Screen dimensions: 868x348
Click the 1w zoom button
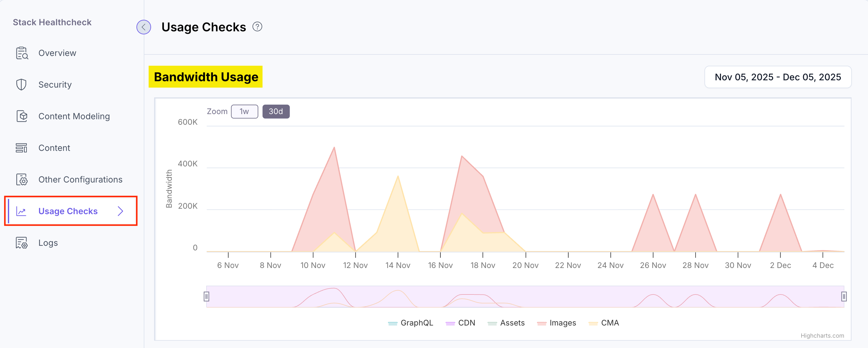click(x=244, y=111)
